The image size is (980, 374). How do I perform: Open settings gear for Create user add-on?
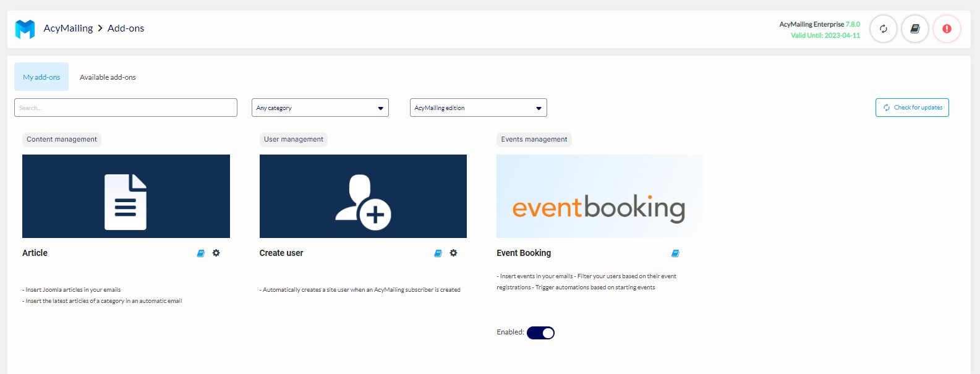click(x=453, y=253)
